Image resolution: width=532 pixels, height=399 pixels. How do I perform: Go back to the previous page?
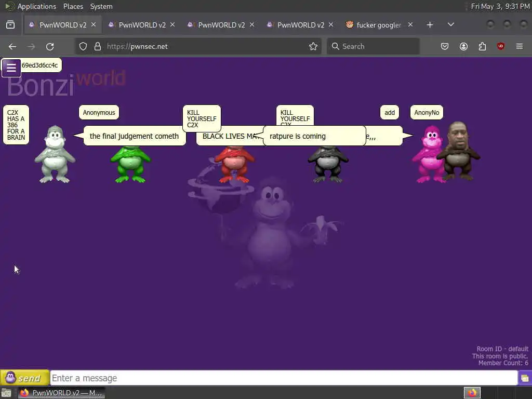12,46
